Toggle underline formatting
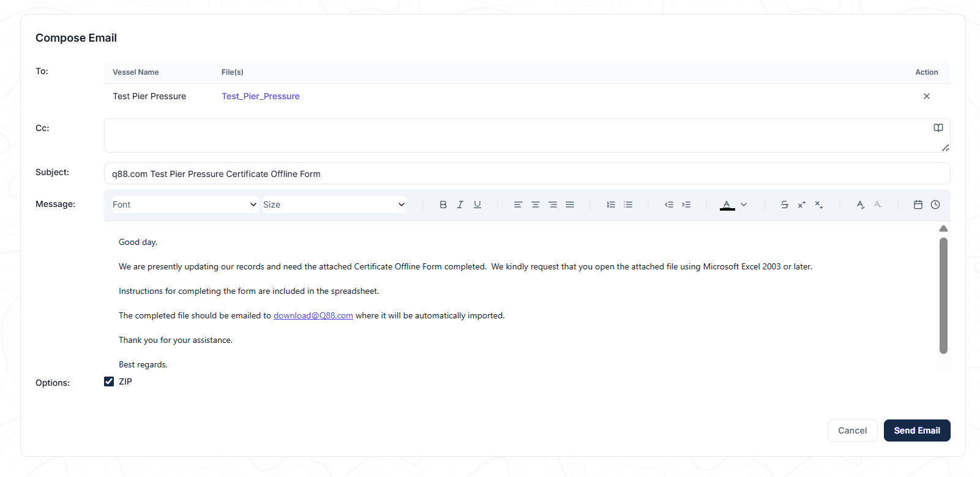This screenshot has width=980, height=477. (x=477, y=205)
